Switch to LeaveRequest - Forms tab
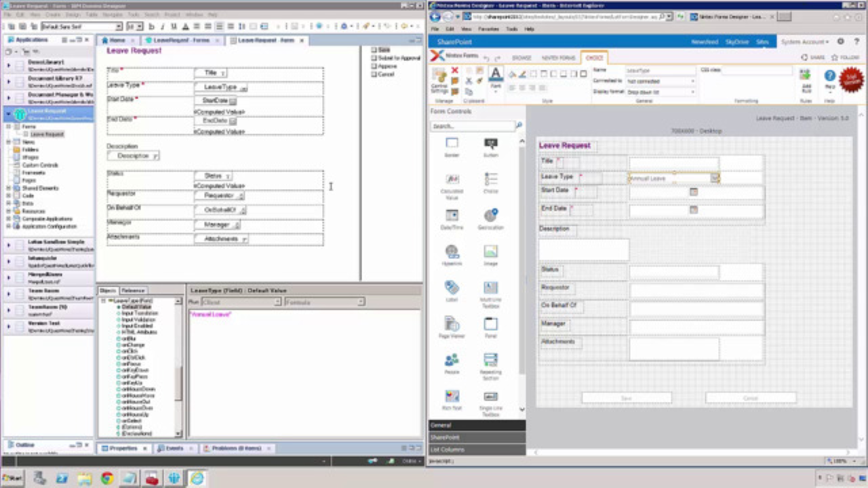Image resolution: width=868 pixels, height=488 pixels. point(180,41)
